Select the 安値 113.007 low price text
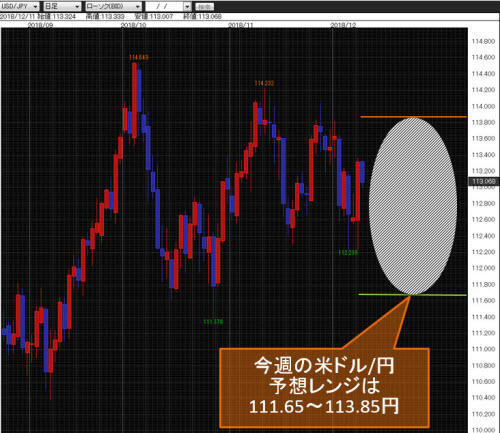Image resolution: width=500 pixels, height=433 pixels. coord(154,16)
